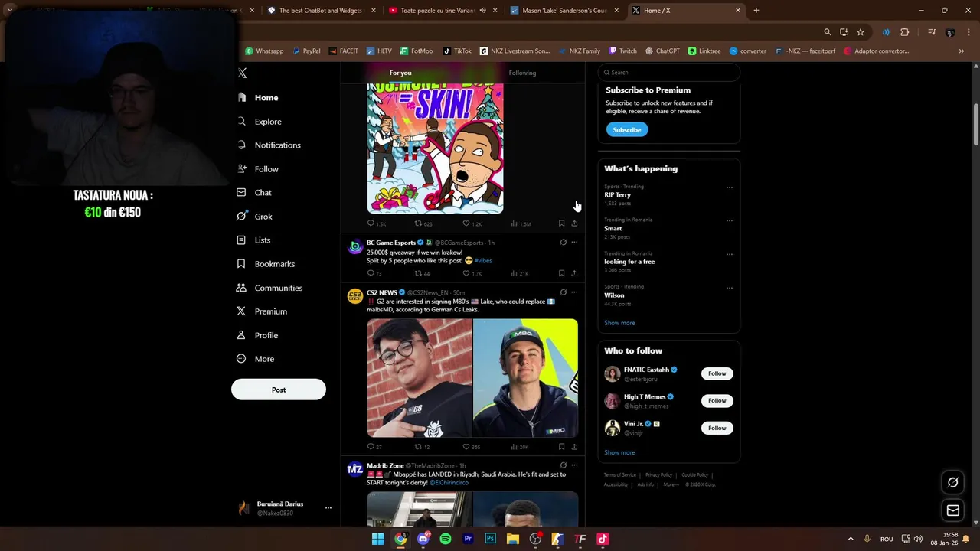Open floating Grok button at bottom right

coord(952,482)
